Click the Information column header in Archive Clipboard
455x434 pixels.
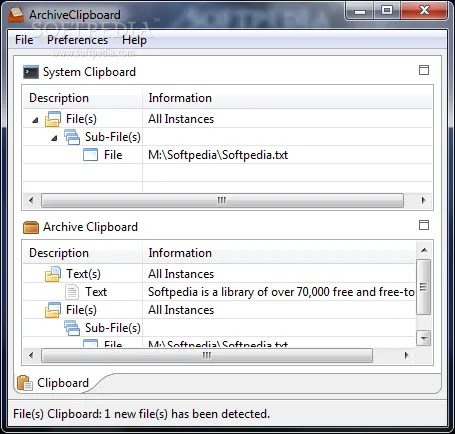[x=279, y=253]
